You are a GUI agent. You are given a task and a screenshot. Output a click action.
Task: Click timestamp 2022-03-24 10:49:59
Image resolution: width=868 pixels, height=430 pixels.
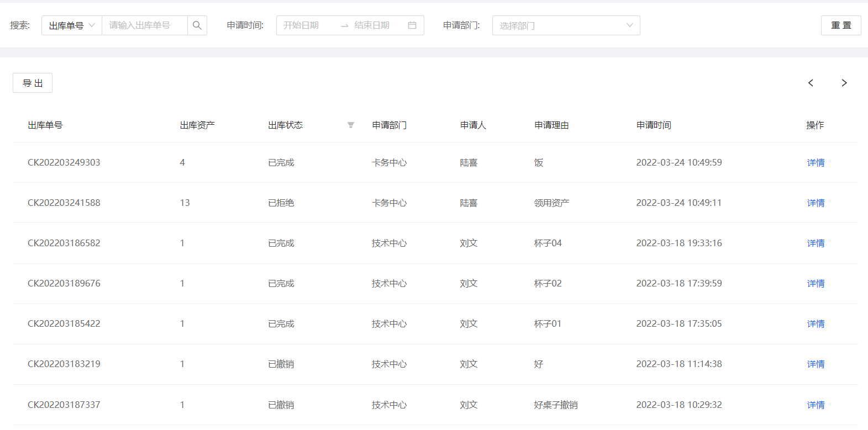pyautogui.click(x=679, y=162)
